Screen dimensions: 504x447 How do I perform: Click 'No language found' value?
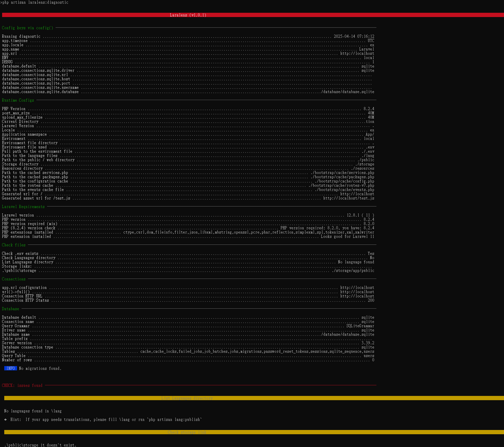click(356, 262)
